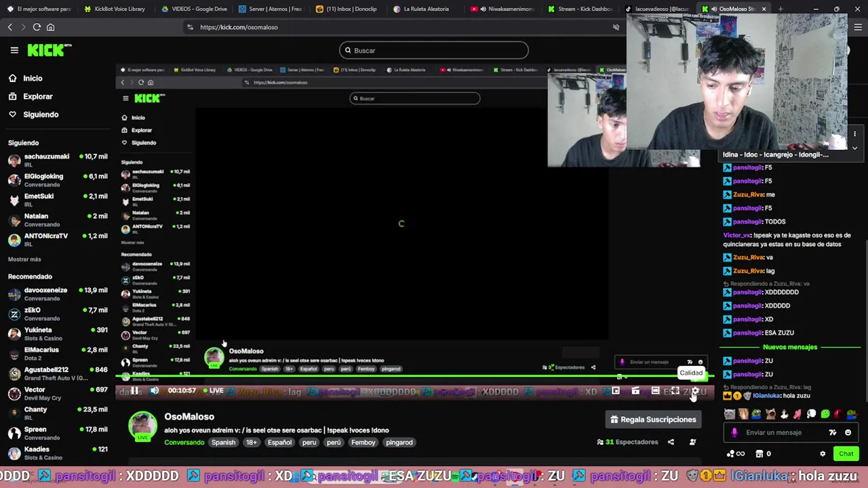Reload the current page

pos(37,27)
